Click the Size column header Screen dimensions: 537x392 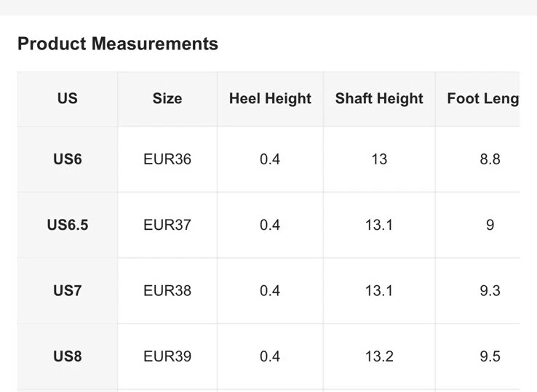[x=167, y=99]
